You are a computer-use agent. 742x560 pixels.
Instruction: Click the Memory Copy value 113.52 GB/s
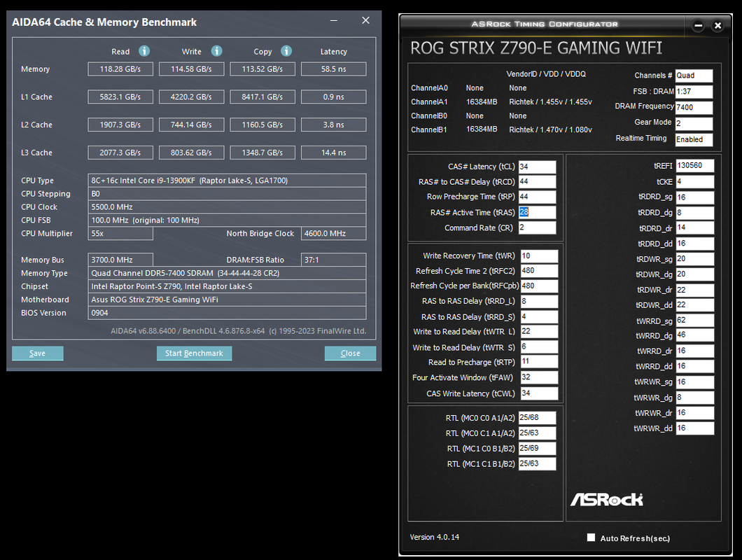(x=262, y=69)
